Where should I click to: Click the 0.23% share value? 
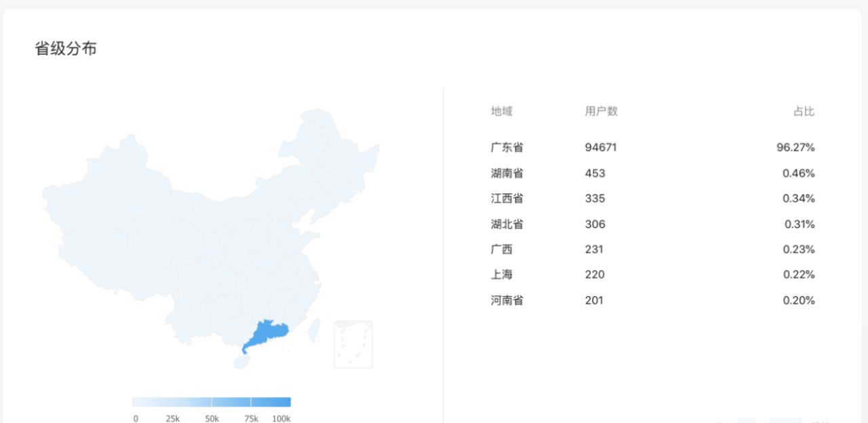[x=799, y=249]
